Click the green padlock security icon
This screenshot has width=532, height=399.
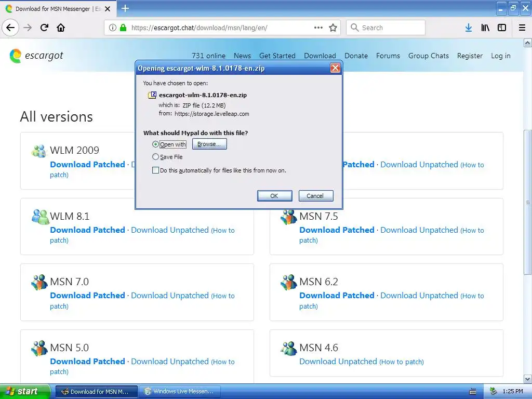point(123,28)
